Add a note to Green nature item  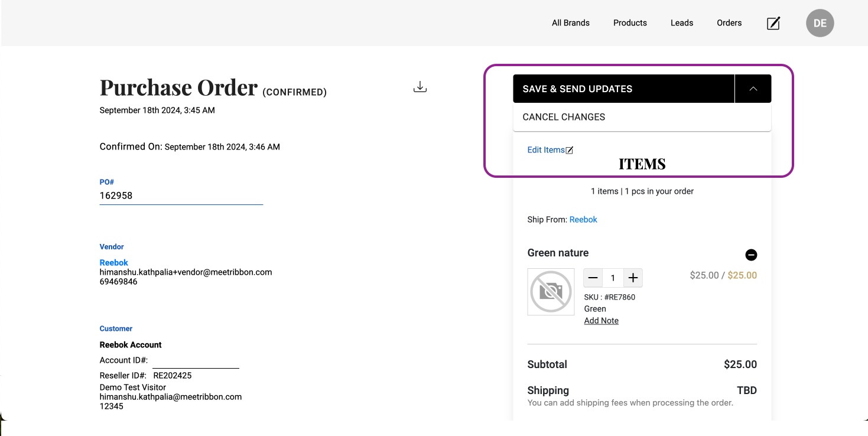pos(601,321)
